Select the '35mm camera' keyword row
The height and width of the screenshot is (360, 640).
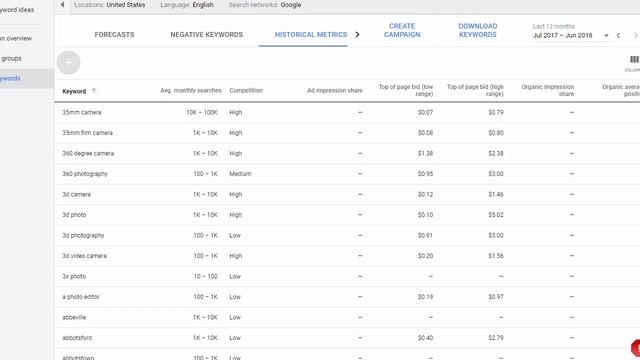(82, 112)
